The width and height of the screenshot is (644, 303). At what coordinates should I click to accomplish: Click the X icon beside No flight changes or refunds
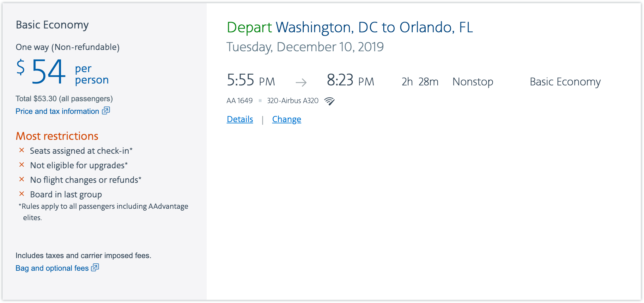(x=22, y=179)
